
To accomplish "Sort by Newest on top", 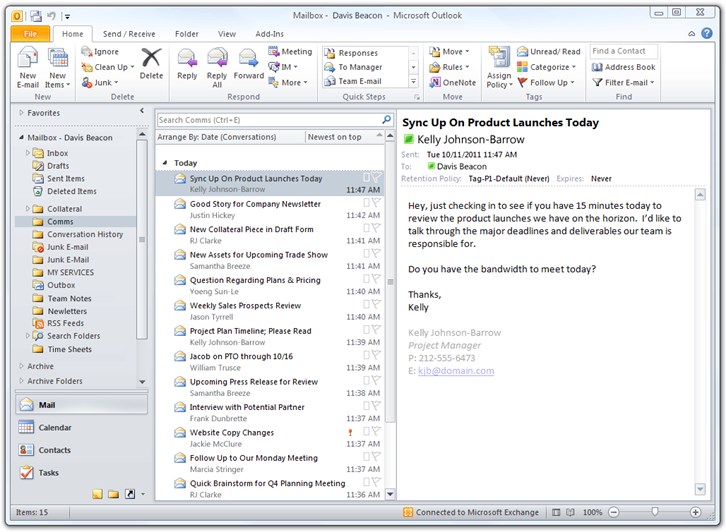I will coord(345,137).
